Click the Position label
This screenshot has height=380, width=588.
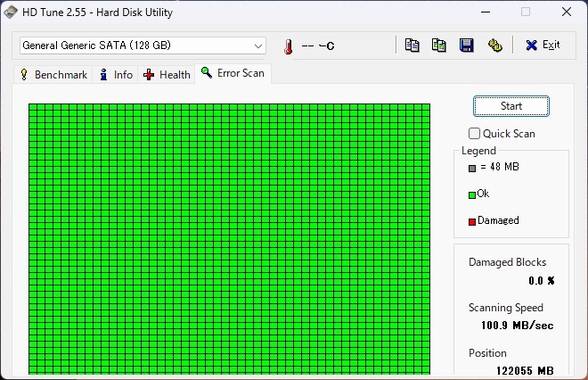[x=487, y=353]
